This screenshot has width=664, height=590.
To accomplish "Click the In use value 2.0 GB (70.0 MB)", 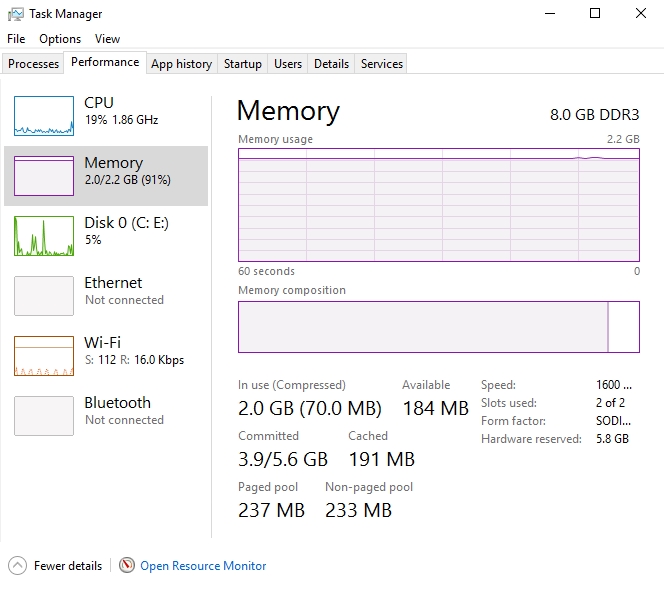I will [x=310, y=408].
